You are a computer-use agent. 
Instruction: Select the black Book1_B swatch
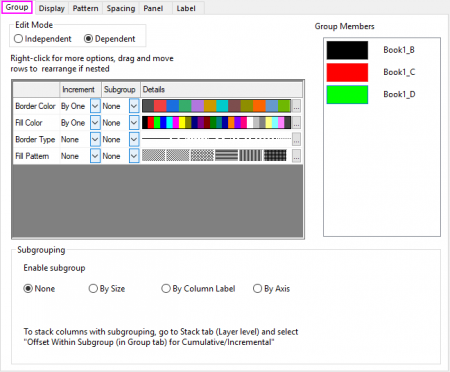(x=347, y=50)
